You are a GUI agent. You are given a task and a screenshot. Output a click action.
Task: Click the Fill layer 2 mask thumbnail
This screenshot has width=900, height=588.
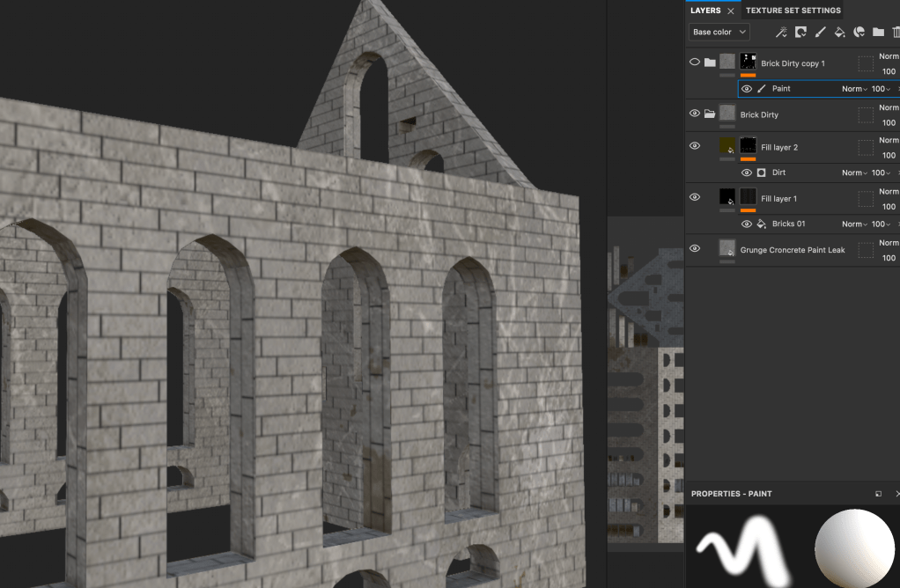click(x=749, y=146)
